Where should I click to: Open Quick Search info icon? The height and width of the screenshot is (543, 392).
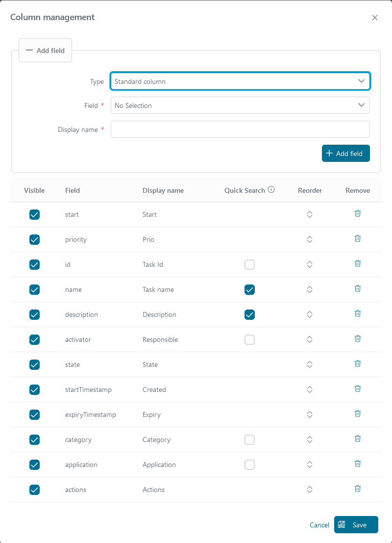tap(271, 189)
